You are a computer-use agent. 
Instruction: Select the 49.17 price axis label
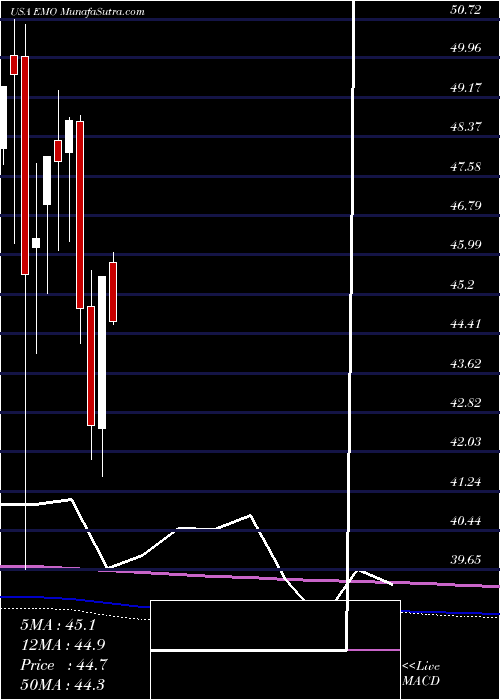[x=466, y=88]
